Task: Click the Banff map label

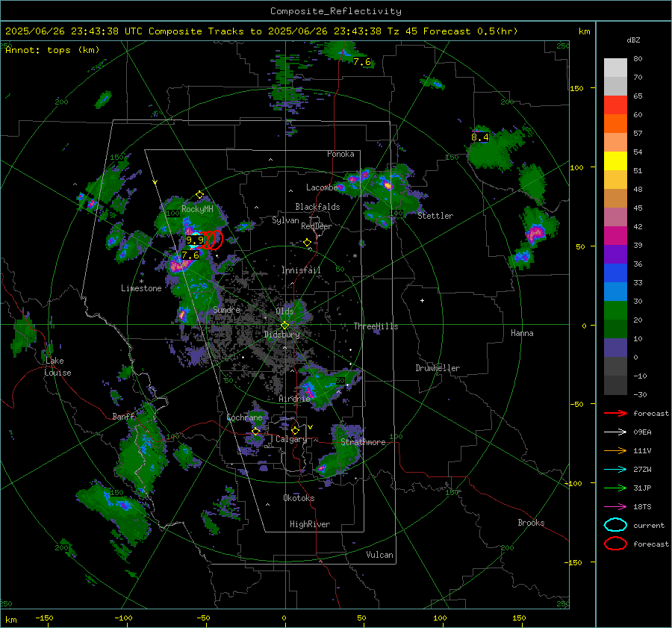Action: point(123,416)
